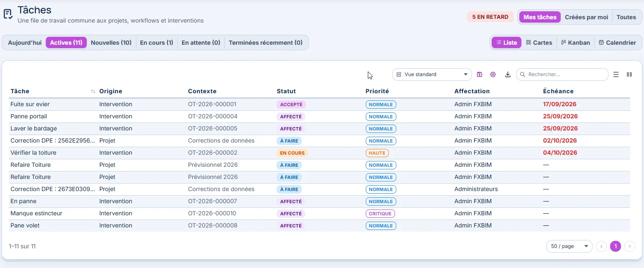Viewport: 644px width, 268px height.
Task: Go to previous page arrow
Action: pos(601,246)
